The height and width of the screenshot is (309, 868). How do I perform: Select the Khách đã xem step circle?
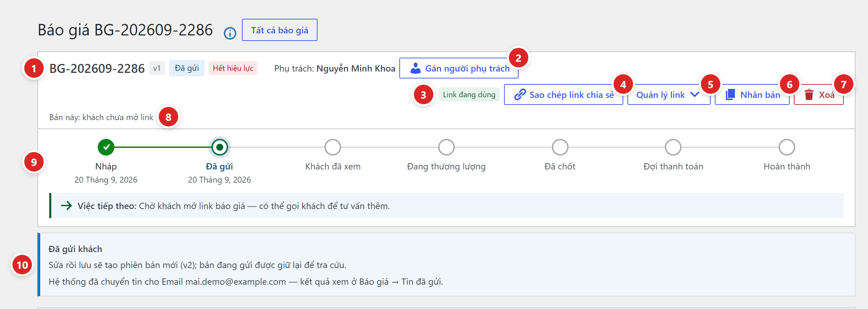point(333,147)
